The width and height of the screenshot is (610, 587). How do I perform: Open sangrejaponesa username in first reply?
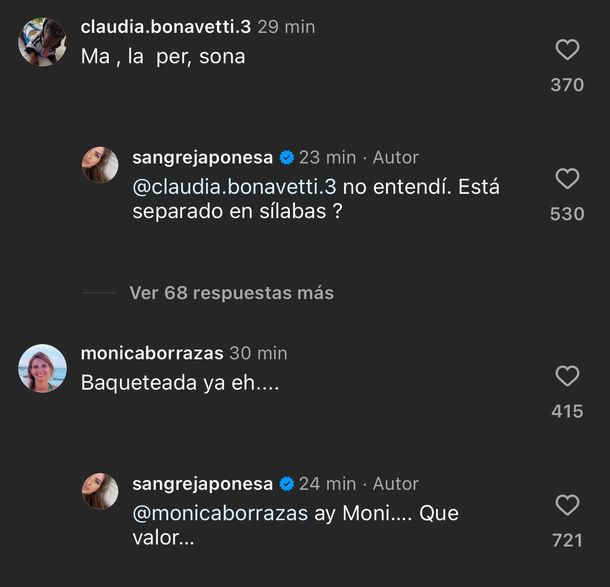point(202,157)
